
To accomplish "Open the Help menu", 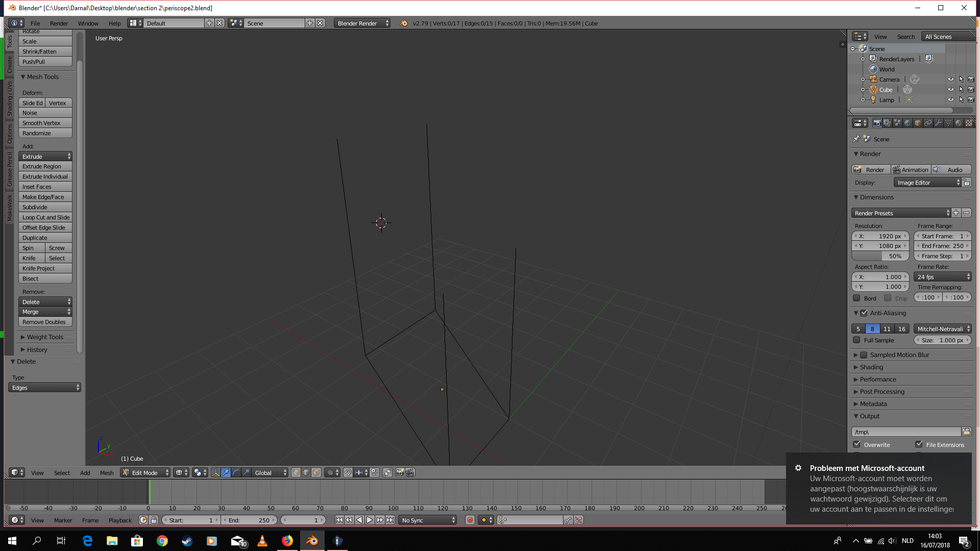I will [x=114, y=23].
